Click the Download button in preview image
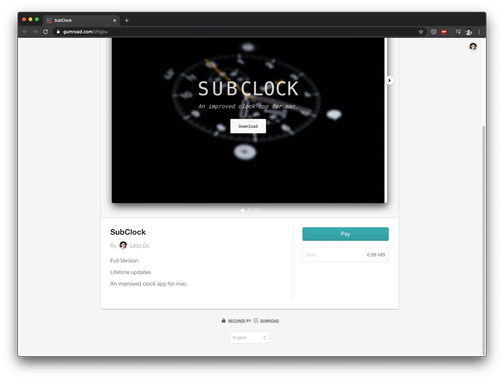Viewport: 504px width, 380px height. [x=248, y=126]
